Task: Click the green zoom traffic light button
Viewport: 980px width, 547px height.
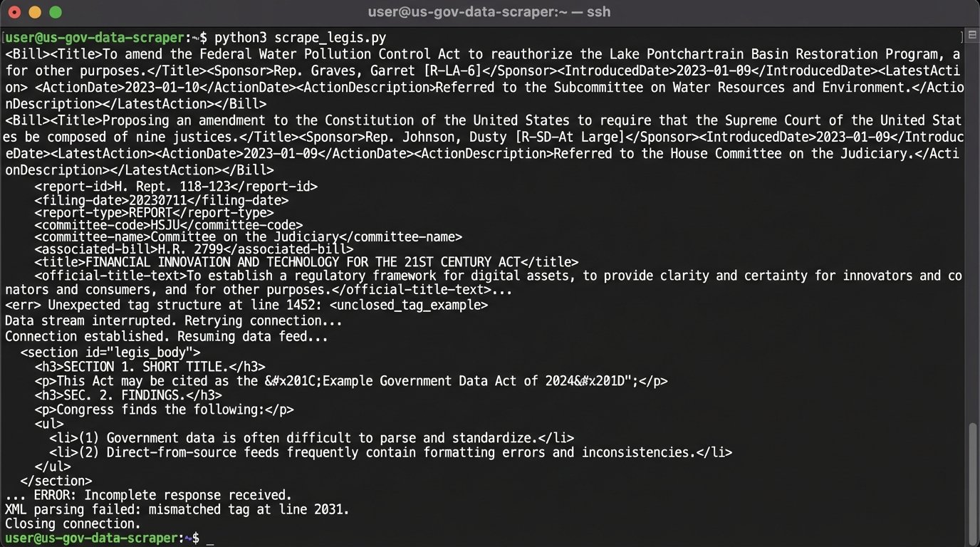Action: [54, 11]
